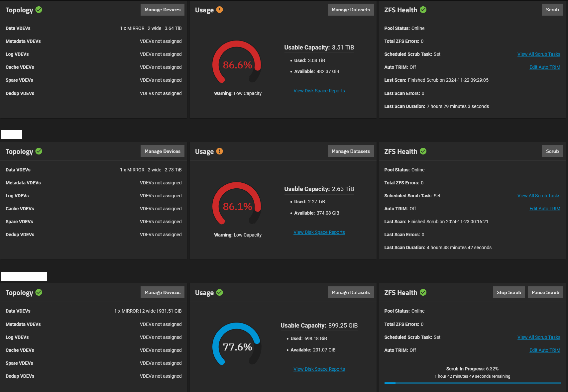Viewport: 568px width, 392px height.
Task: Click the green check icon beside third pool's ZFS Health
Action: (x=423, y=292)
